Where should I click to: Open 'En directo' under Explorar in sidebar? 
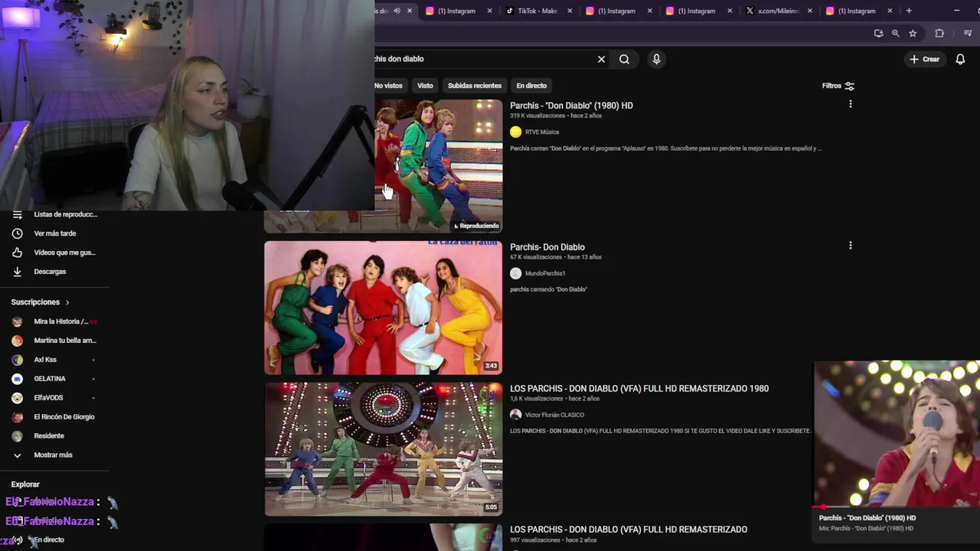tap(49, 540)
